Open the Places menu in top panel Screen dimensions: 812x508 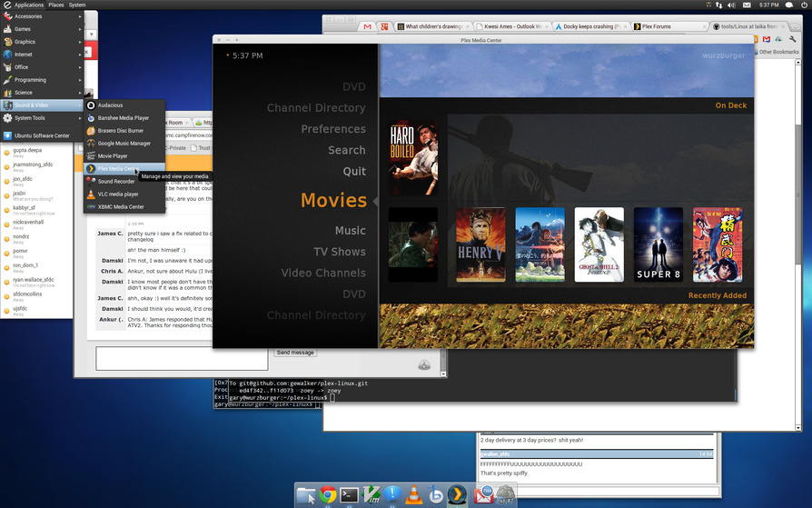click(56, 5)
